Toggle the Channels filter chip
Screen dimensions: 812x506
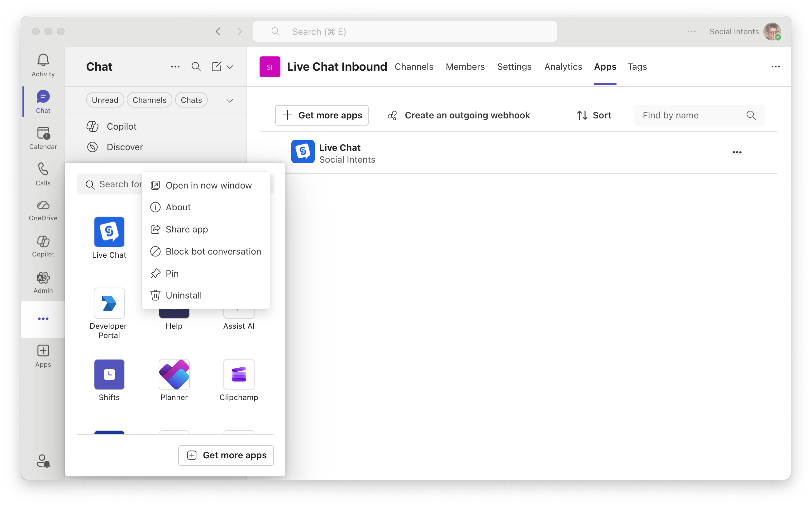[x=149, y=100]
